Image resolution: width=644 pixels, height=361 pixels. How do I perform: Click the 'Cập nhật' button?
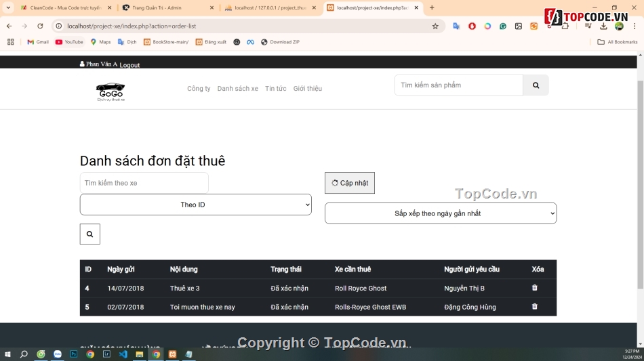click(x=350, y=183)
